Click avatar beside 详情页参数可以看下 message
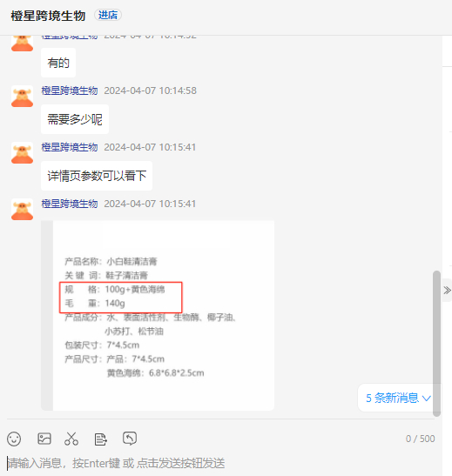452x476 pixels. (x=22, y=152)
